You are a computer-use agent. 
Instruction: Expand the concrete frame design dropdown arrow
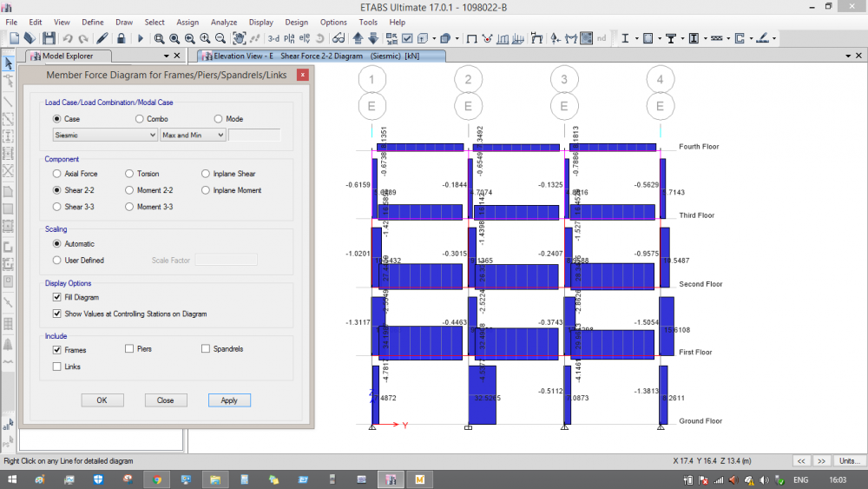(x=660, y=38)
